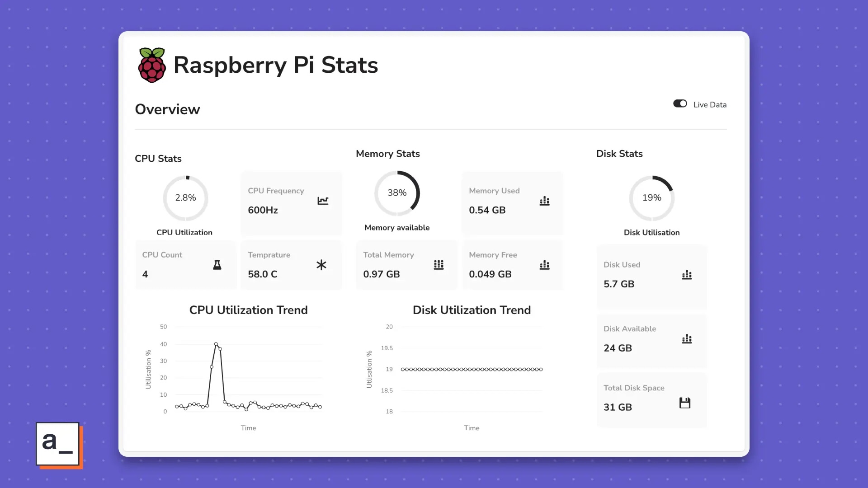This screenshot has height=488, width=868.
Task: Click the Disk Available bar chart icon
Action: click(x=687, y=338)
